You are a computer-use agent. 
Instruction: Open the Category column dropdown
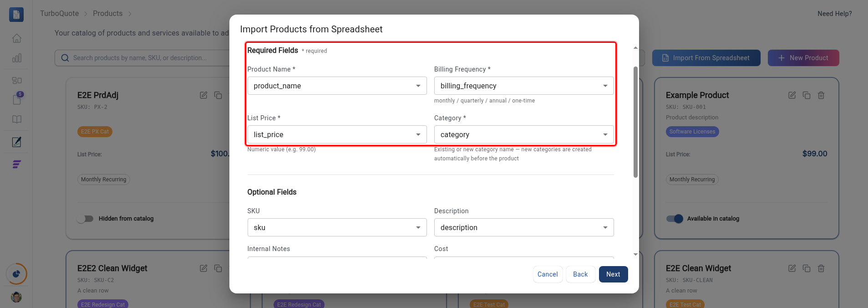[524, 134]
